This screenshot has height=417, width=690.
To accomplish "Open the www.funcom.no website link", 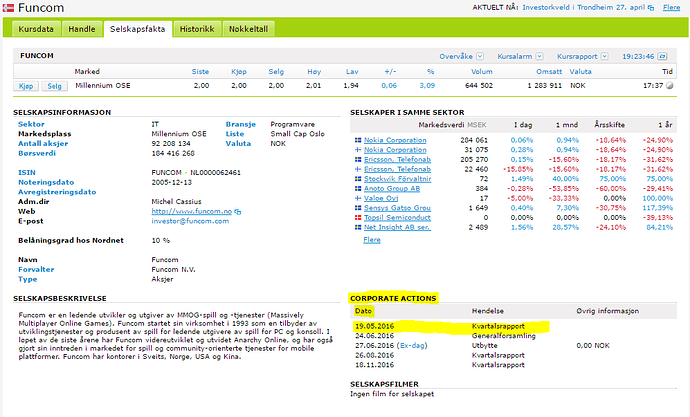I will 191,211.
